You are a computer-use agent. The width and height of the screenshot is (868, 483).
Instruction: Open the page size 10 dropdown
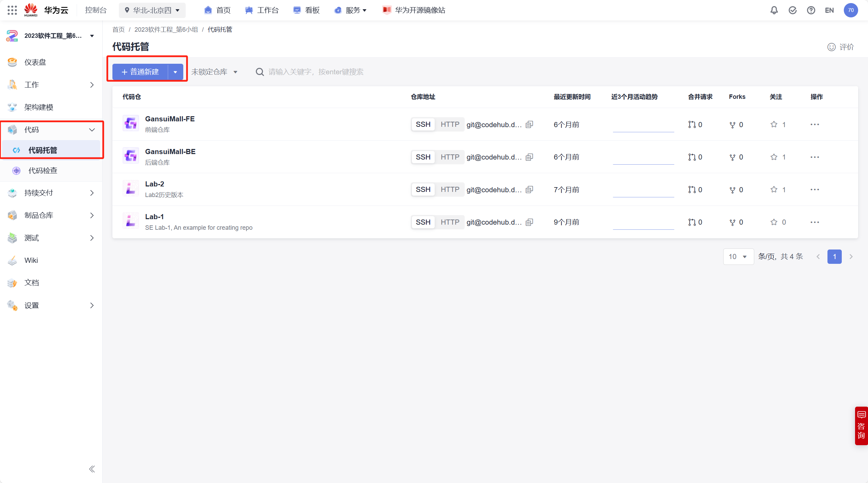[x=738, y=257]
